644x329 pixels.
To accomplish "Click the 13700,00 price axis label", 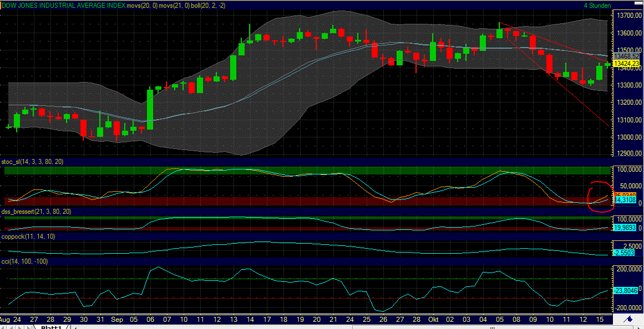I will click(x=629, y=16).
